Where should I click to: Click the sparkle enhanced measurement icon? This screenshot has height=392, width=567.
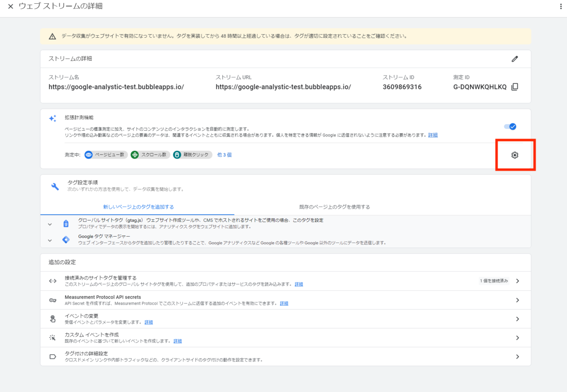[x=53, y=119]
